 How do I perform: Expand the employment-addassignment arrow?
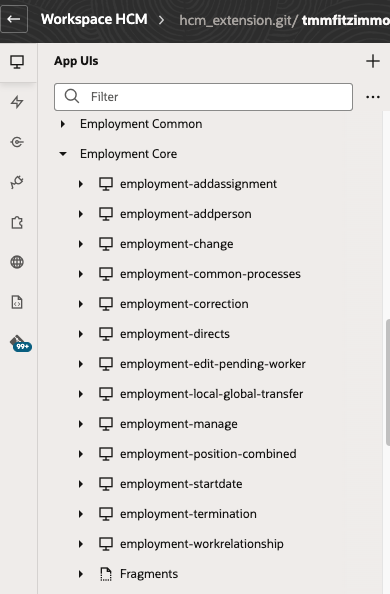tap(81, 184)
